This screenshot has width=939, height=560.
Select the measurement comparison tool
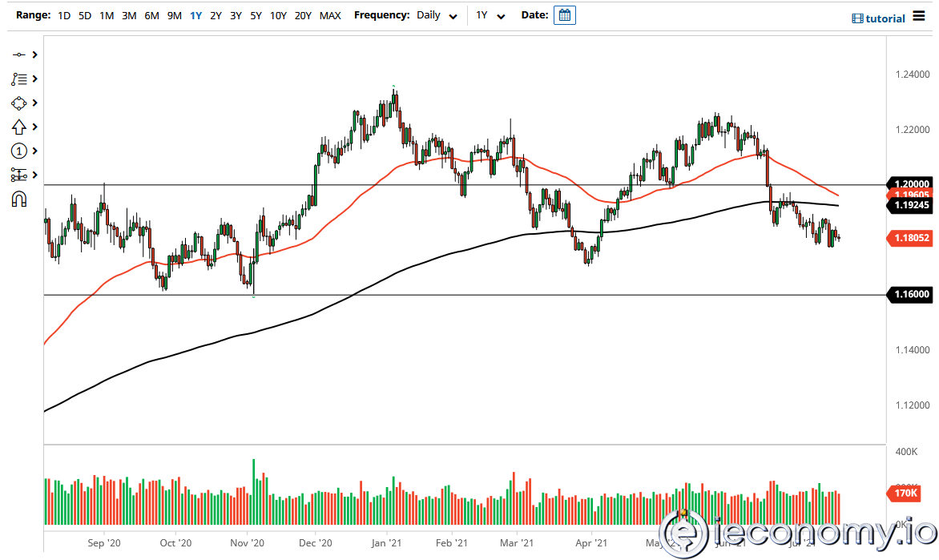tap(18, 175)
